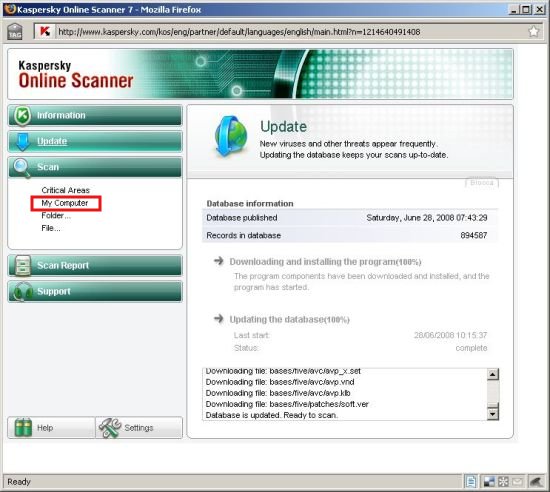550x492 pixels.
Task: Click the bookmark star in address bar
Action: (x=534, y=32)
